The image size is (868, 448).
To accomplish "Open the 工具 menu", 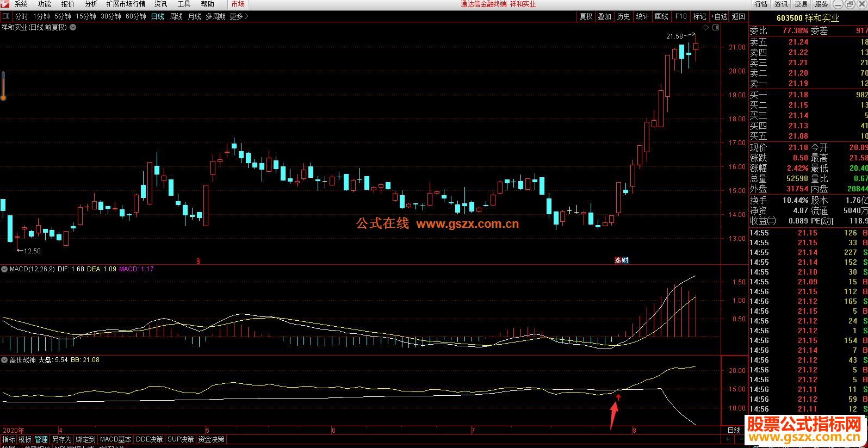I will (184, 4).
